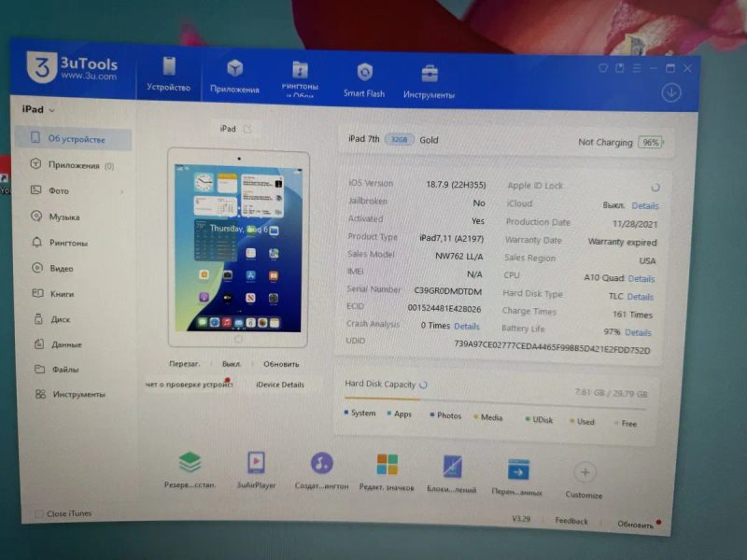The width and height of the screenshot is (747, 560).
Task: Click the Media legend color square
Action: [475, 416]
